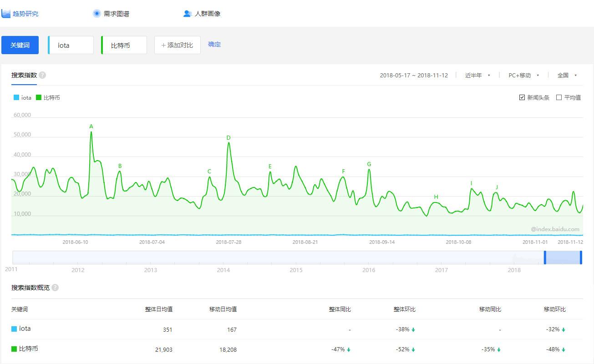Click news marker G on the chart

(x=369, y=164)
